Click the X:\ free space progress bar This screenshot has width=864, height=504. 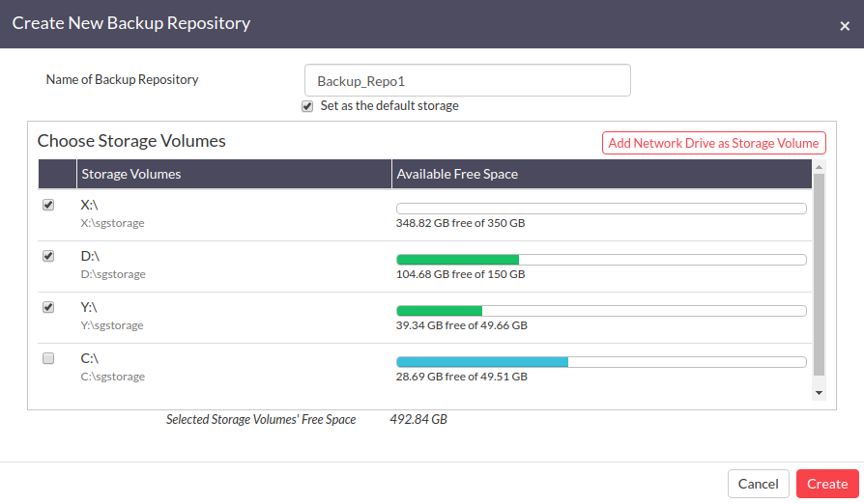601,209
